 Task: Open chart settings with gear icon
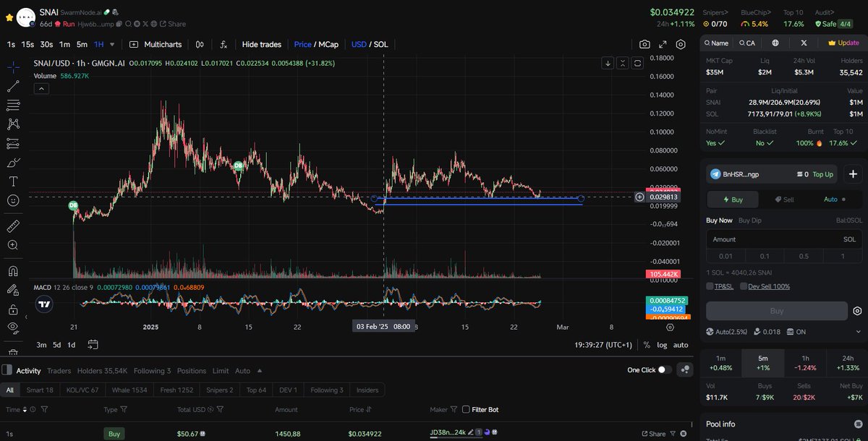[680, 44]
